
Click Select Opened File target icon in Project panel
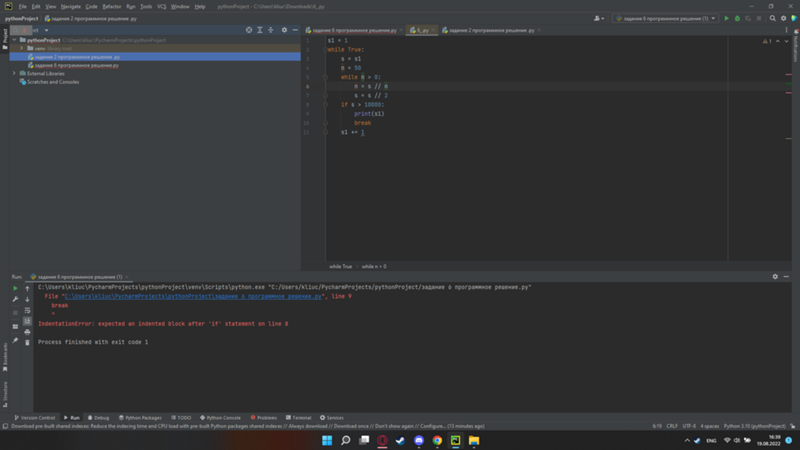coord(249,30)
